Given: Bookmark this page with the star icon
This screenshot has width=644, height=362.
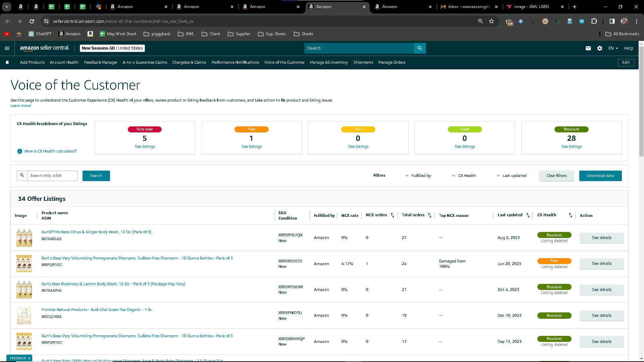Looking at the screenshot, I should point(491,21).
